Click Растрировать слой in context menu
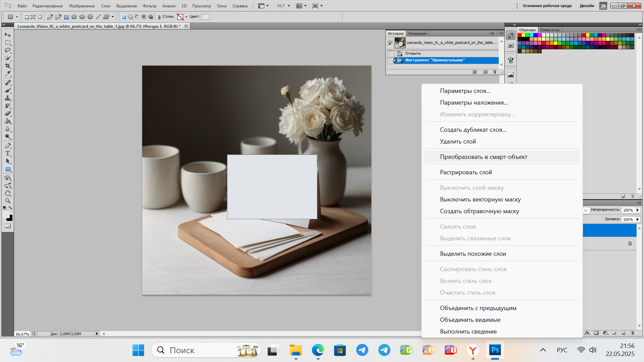Image resolution: width=644 pixels, height=362 pixels. [466, 172]
